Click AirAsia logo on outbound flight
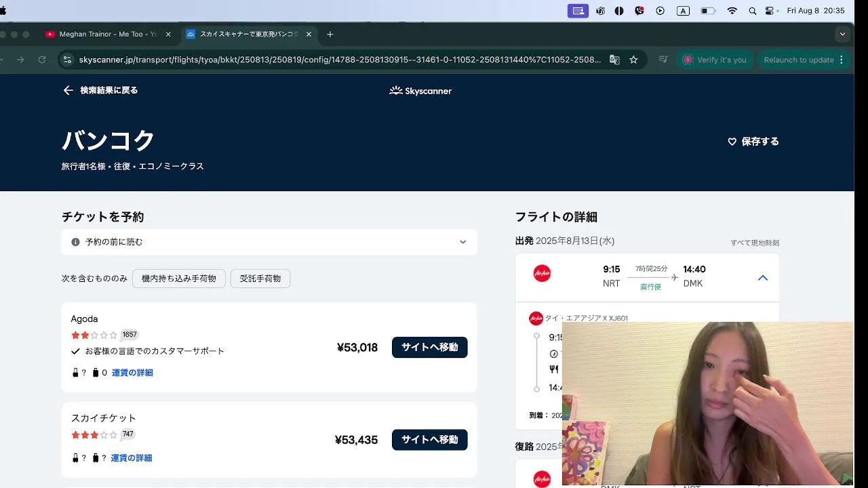 click(542, 274)
